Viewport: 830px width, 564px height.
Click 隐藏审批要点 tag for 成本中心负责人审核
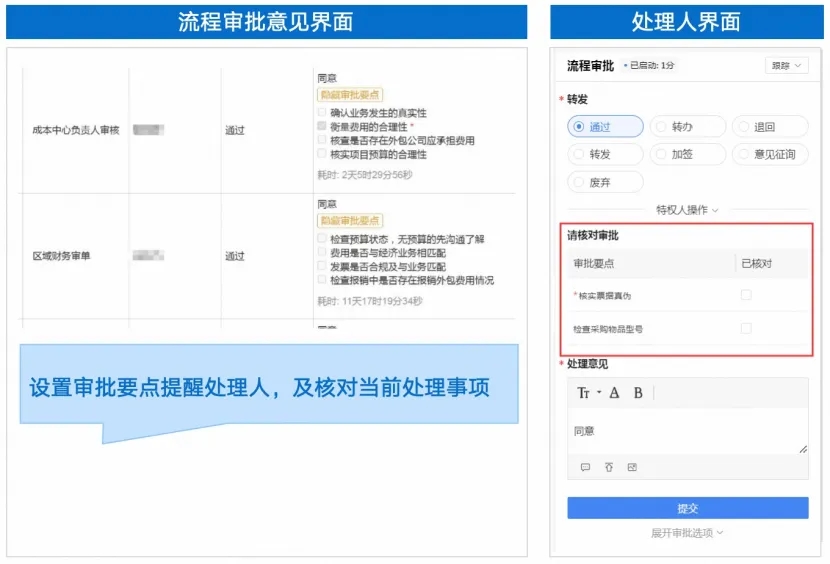[x=349, y=94]
